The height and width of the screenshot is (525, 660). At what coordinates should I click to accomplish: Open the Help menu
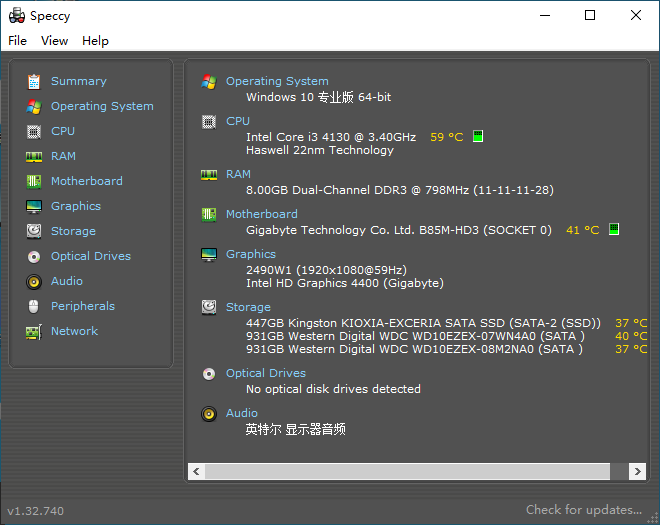coord(95,41)
